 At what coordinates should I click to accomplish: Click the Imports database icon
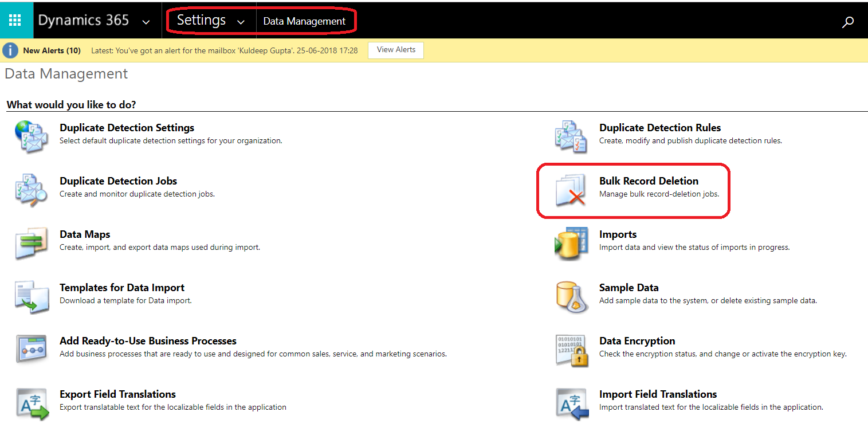tap(571, 243)
